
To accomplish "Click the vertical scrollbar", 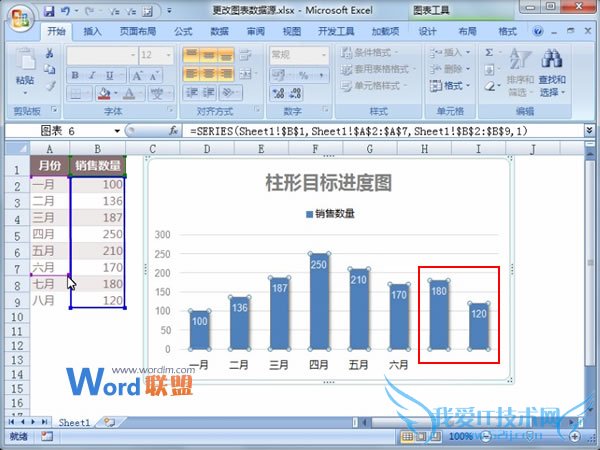I will coord(590,262).
